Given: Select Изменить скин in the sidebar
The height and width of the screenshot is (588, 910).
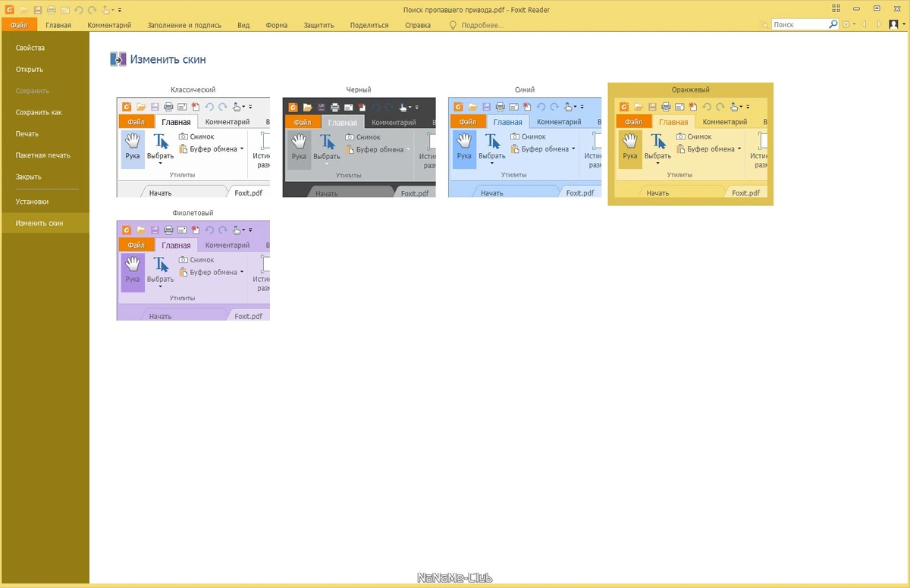Looking at the screenshot, I should [x=45, y=223].
